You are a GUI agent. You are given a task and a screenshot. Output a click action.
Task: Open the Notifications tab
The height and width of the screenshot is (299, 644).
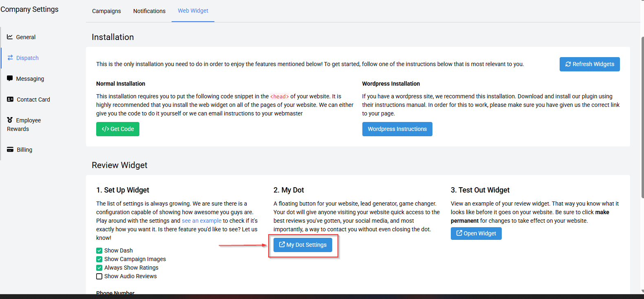coord(149,11)
